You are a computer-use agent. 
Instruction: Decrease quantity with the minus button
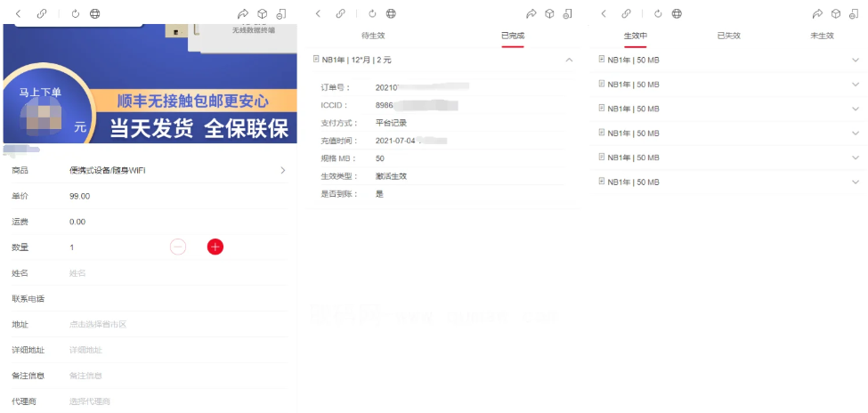[178, 247]
